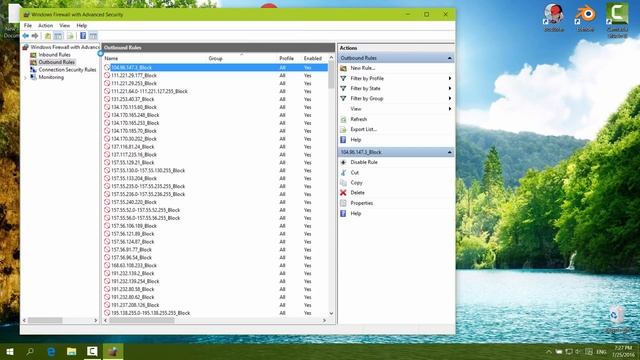This screenshot has width=640, height=360.
Task: Click the Refresh icon in Actions pane
Action: 343,119
